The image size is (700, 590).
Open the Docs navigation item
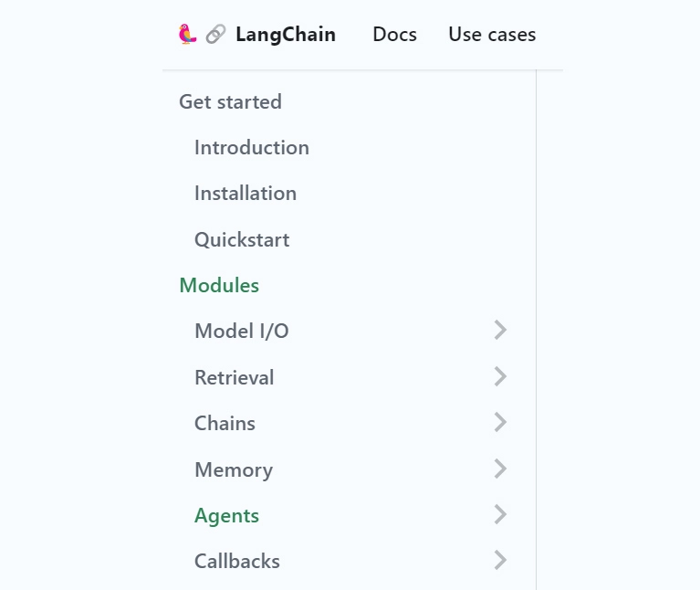(394, 35)
